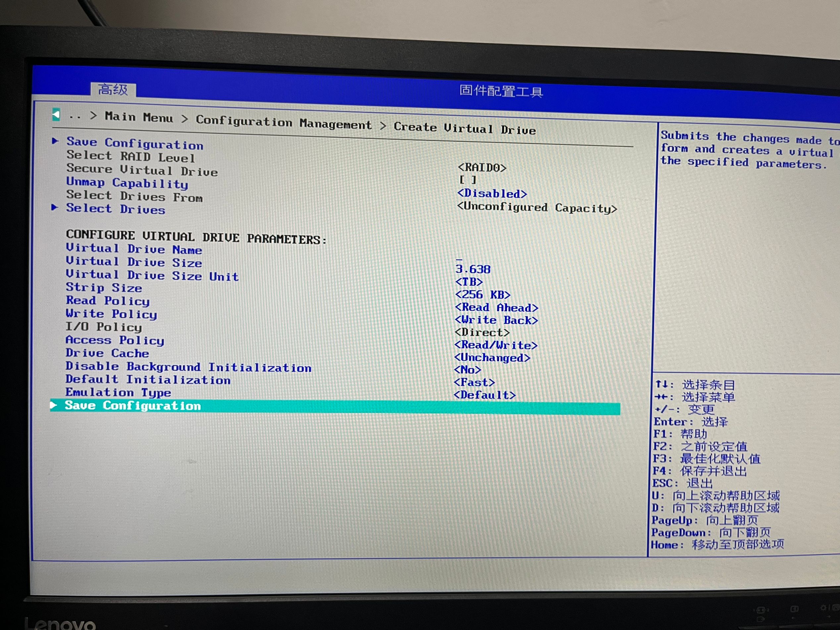The height and width of the screenshot is (630, 840).
Task: Open the Select Drives submenu
Action: (x=116, y=209)
